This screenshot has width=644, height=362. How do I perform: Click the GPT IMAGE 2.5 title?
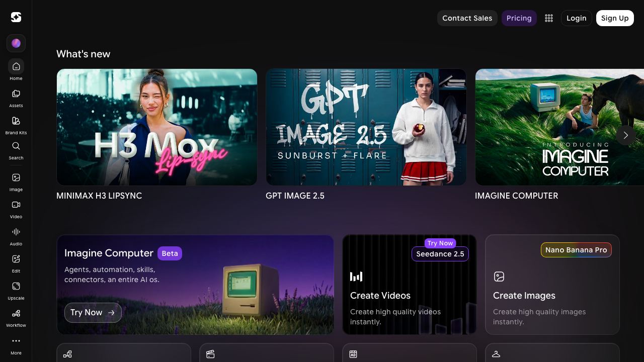295,196
